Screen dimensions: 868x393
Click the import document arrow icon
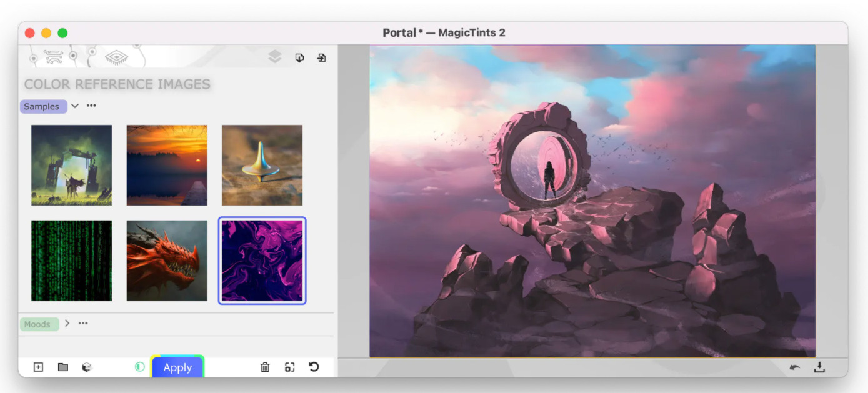point(299,57)
